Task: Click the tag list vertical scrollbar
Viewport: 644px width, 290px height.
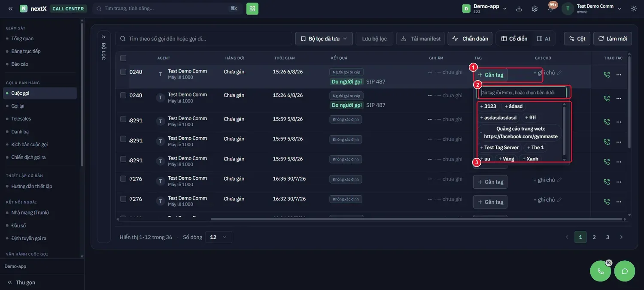Action: click(564, 131)
